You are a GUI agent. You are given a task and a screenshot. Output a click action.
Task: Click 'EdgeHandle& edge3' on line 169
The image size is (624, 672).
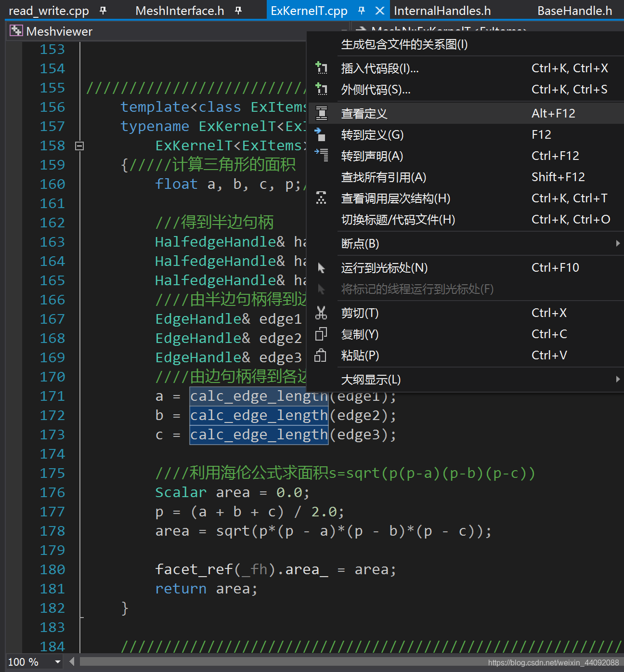pyautogui.click(x=229, y=357)
